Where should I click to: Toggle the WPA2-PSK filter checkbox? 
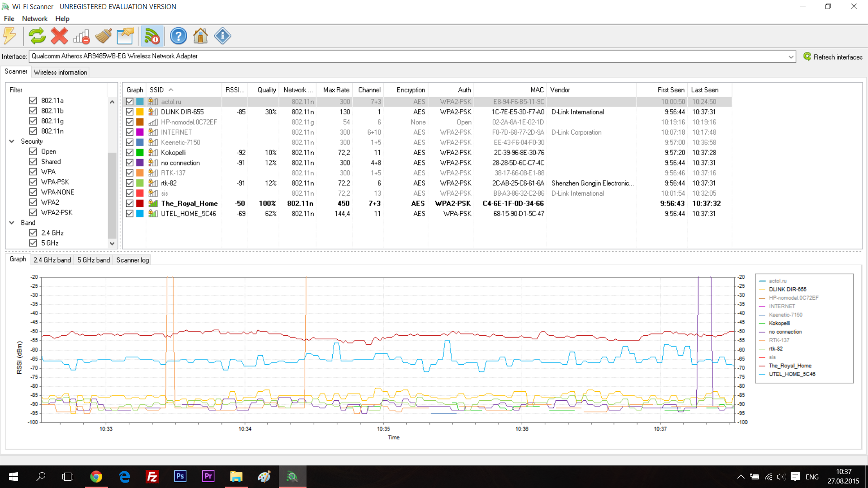[33, 212]
